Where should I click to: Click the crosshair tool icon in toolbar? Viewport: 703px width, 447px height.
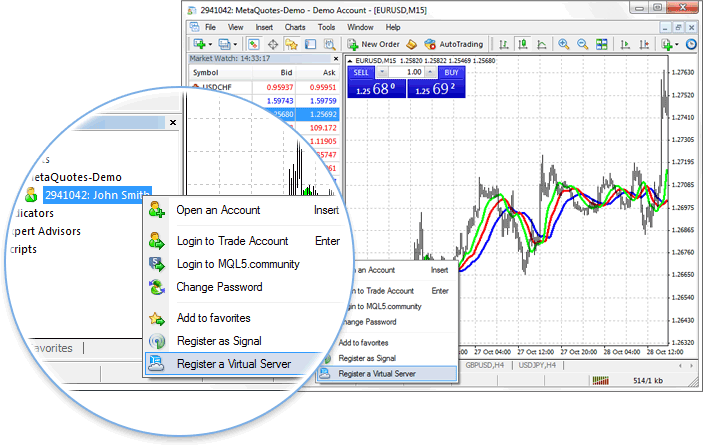pos(272,44)
